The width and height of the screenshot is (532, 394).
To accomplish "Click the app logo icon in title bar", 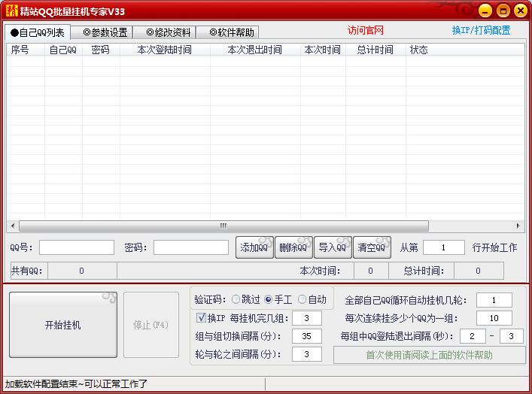I will [x=11, y=11].
